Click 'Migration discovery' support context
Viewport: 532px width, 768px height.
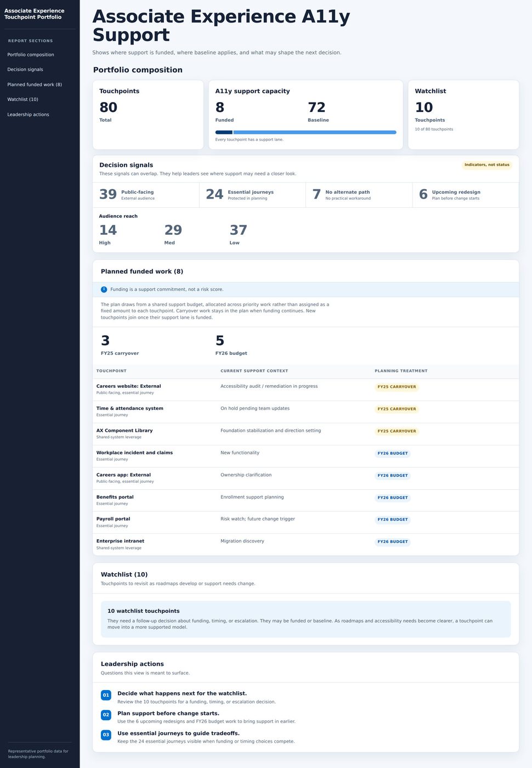click(242, 541)
